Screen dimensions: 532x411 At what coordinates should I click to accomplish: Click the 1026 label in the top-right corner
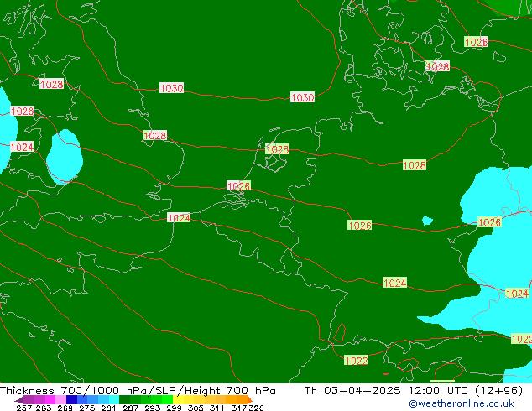click(x=477, y=42)
